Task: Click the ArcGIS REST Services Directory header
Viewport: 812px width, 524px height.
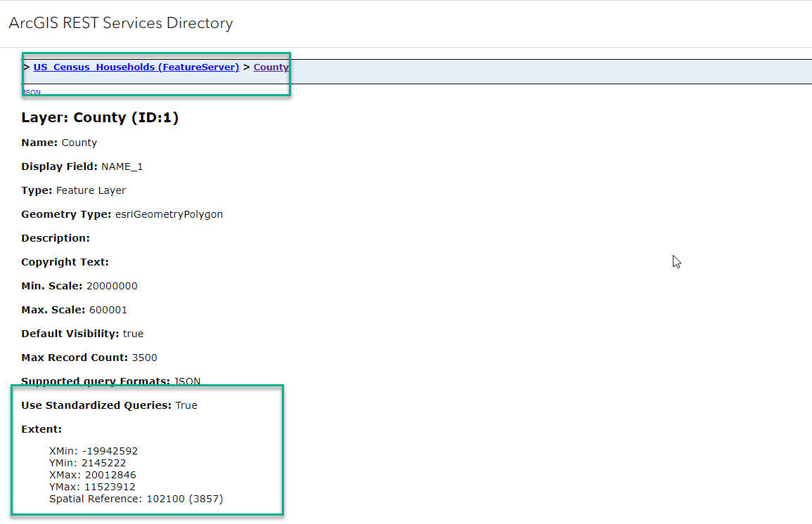Action: pyautogui.click(x=120, y=23)
